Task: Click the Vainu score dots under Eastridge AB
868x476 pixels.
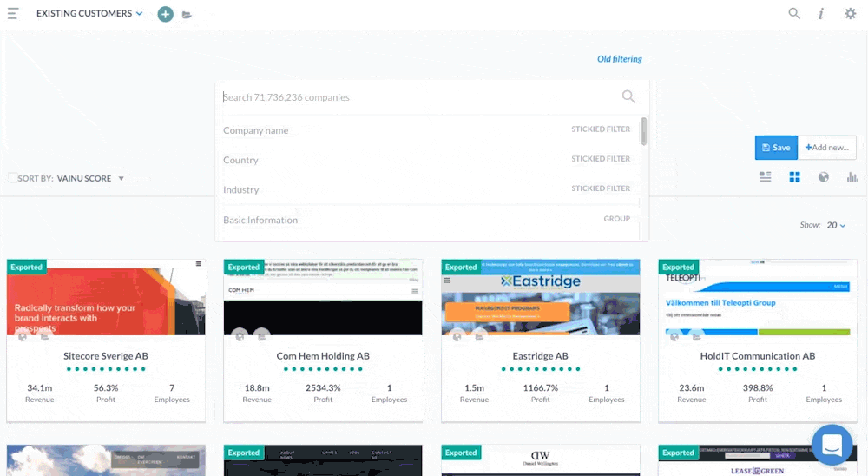Action: 540,369
